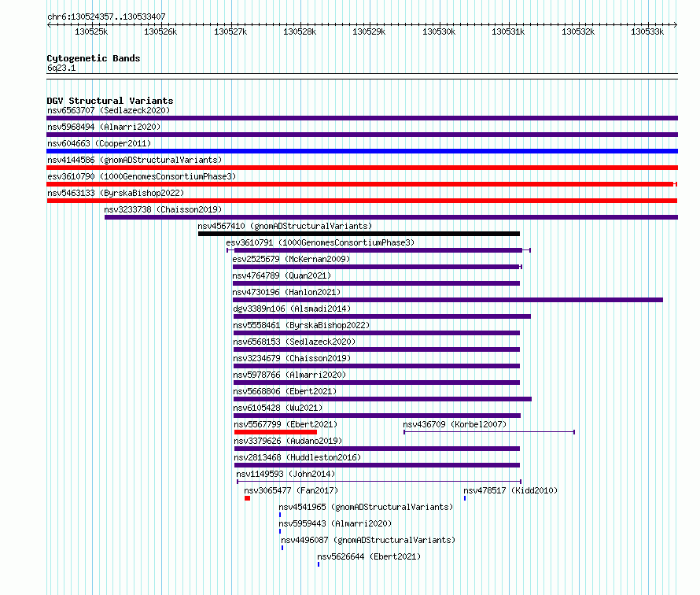Select the nsv5668806 (Ebert2021) label
The height and width of the screenshot is (595, 700).
click(285, 391)
